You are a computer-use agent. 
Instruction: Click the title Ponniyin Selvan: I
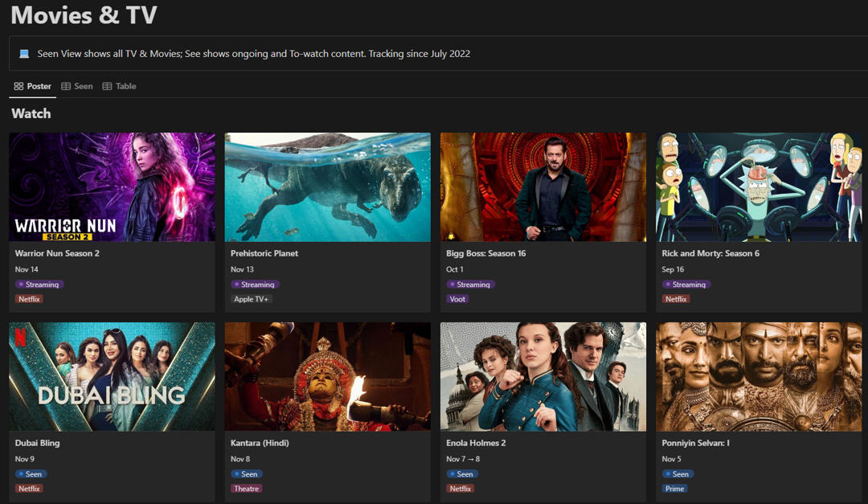(x=695, y=443)
